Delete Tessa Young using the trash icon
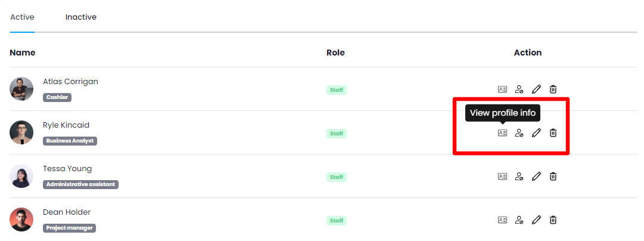The width and height of the screenshot is (644, 241). tap(553, 177)
